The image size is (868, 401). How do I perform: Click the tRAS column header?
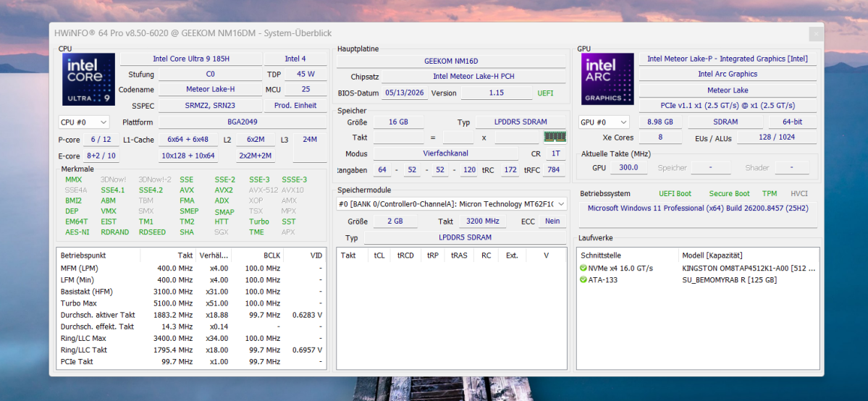pyautogui.click(x=460, y=256)
